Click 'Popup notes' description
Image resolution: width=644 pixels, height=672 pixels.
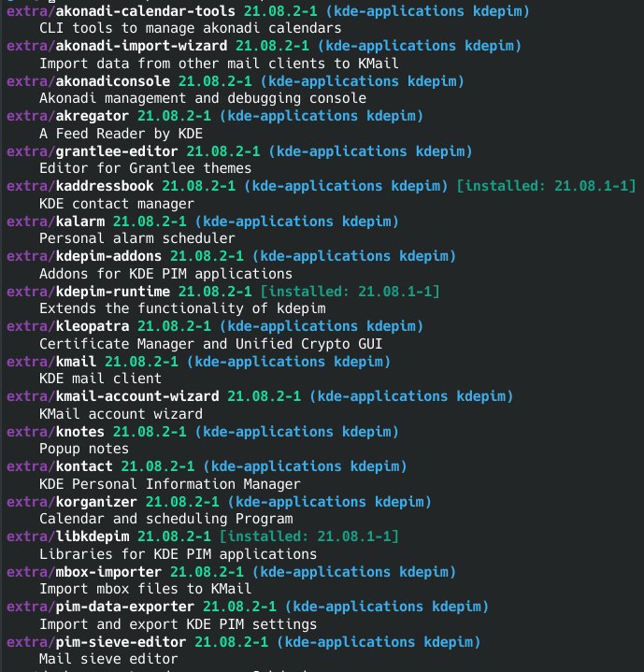point(84,449)
